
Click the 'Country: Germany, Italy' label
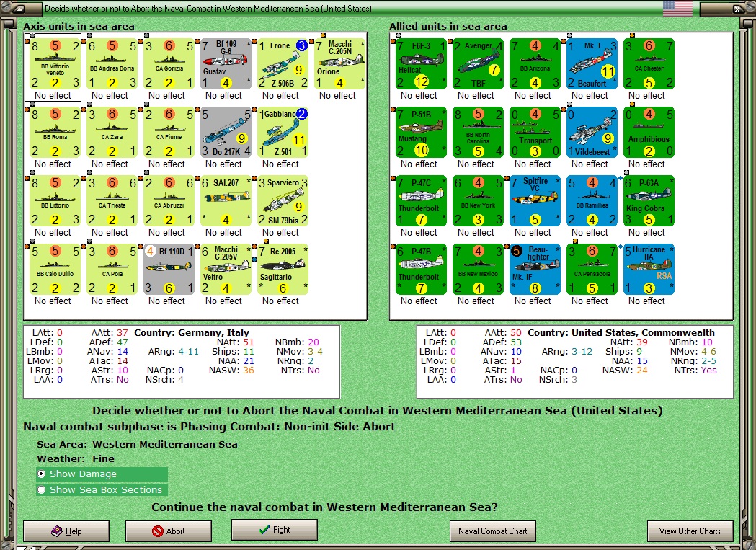[x=192, y=332]
